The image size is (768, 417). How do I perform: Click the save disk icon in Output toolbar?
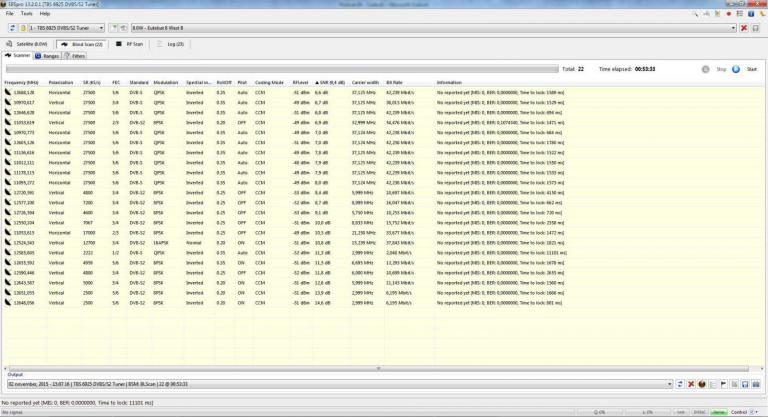[745, 383]
